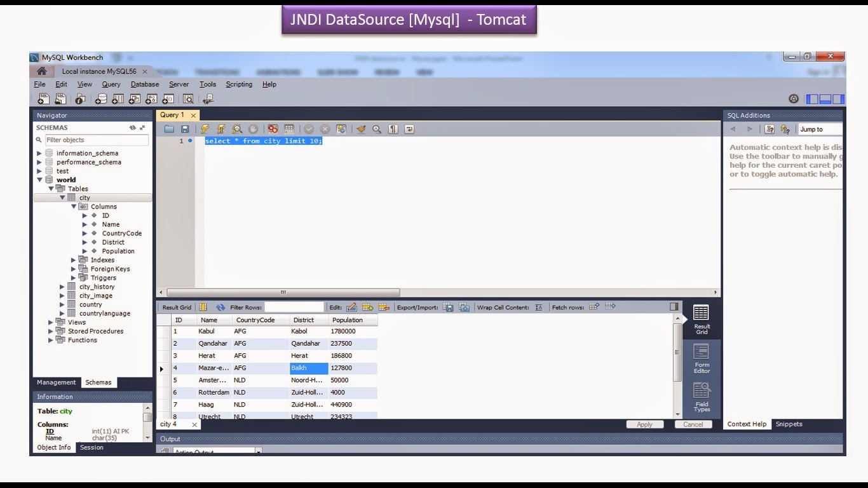The width and height of the screenshot is (868, 488).
Task: Switch to the Session tab
Action: click(x=92, y=447)
